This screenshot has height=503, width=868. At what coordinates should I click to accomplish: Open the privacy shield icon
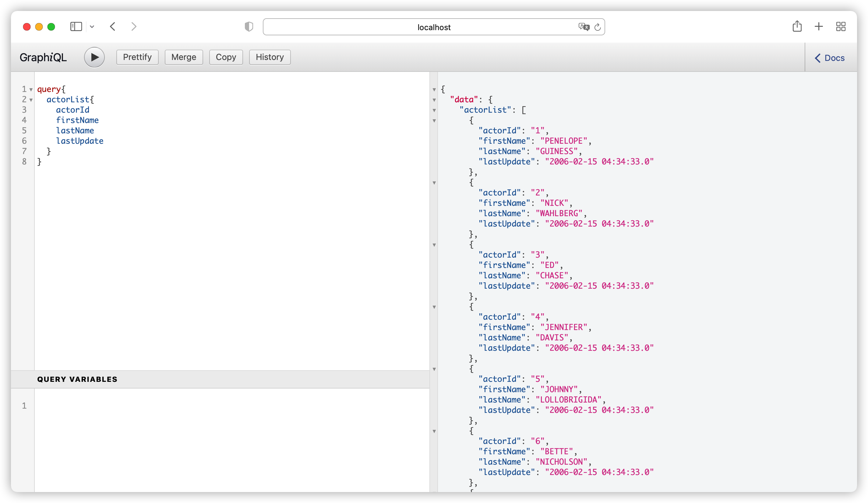tap(249, 26)
